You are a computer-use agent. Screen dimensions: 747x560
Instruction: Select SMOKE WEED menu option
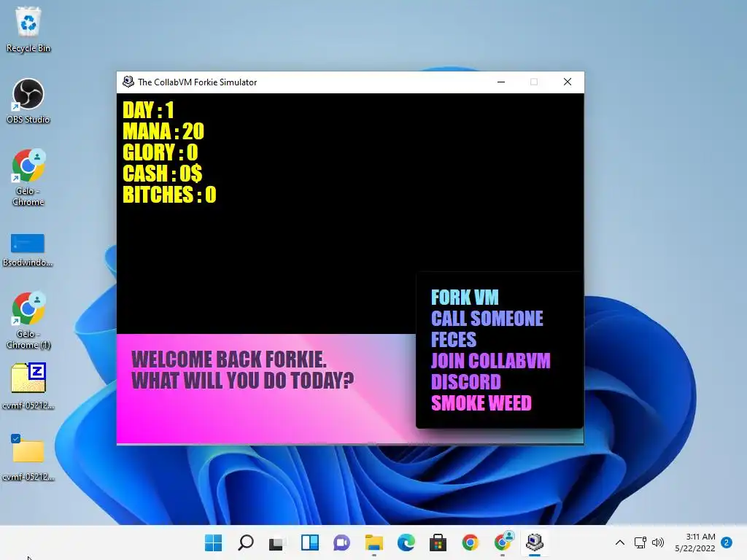(x=481, y=403)
